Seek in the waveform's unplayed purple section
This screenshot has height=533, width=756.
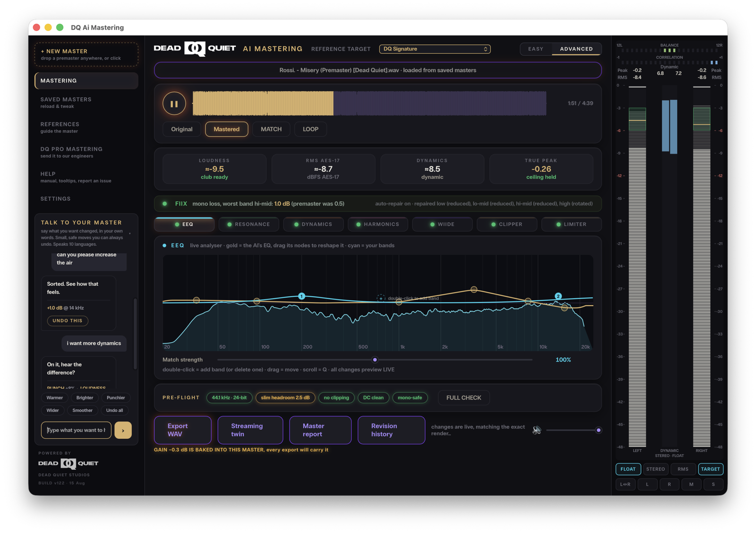click(x=440, y=103)
